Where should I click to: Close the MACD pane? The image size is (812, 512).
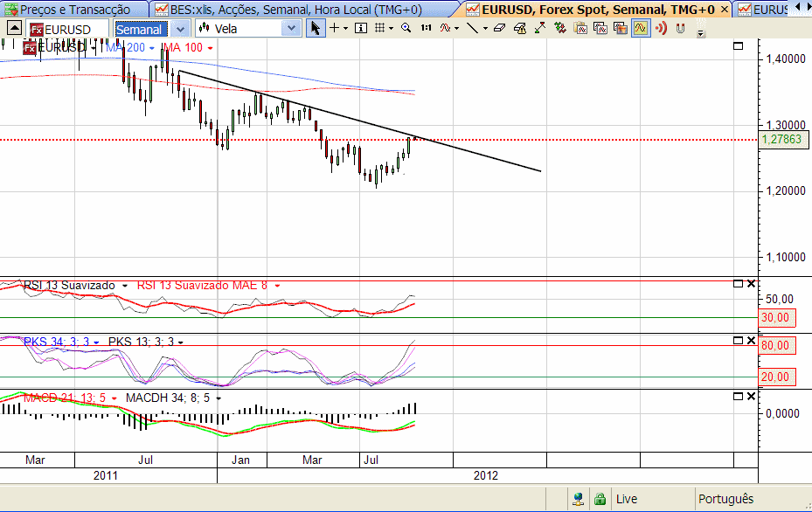point(752,396)
